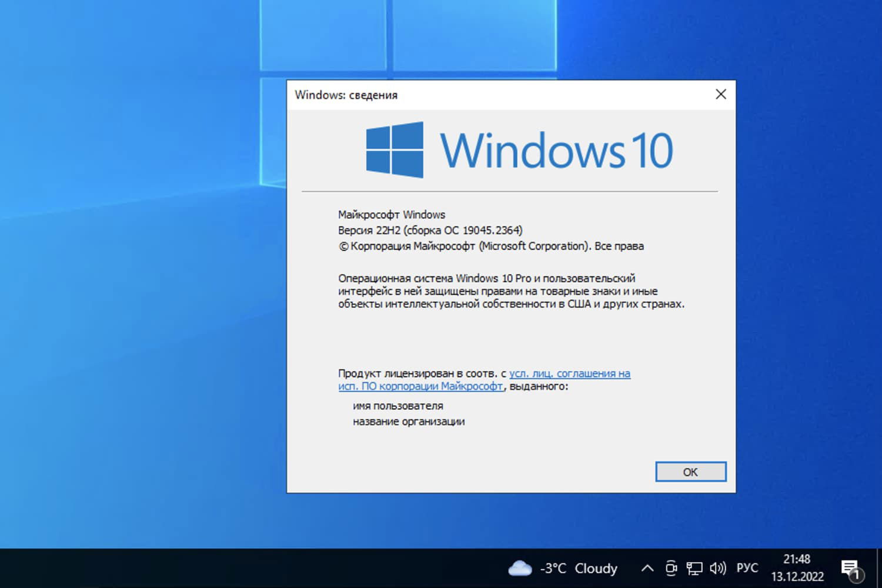
Task: Expand hidden tray icons with the chevron
Action: [647, 568]
